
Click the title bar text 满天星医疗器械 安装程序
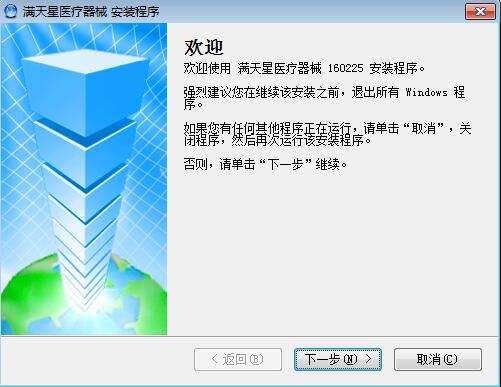coord(91,12)
